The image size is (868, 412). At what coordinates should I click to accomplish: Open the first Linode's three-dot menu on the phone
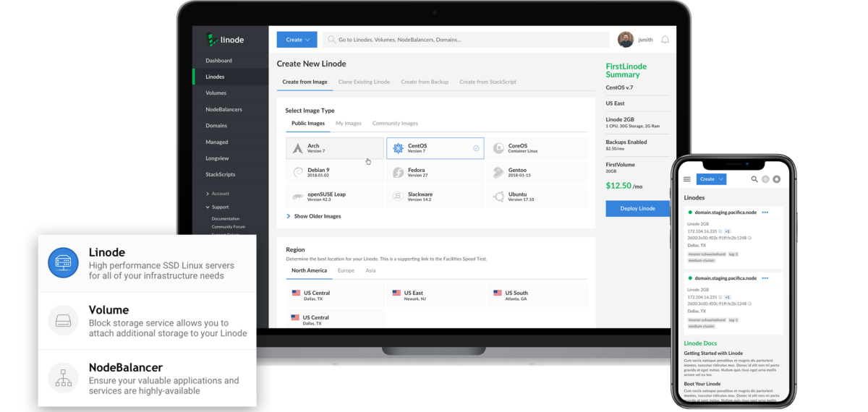point(765,213)
